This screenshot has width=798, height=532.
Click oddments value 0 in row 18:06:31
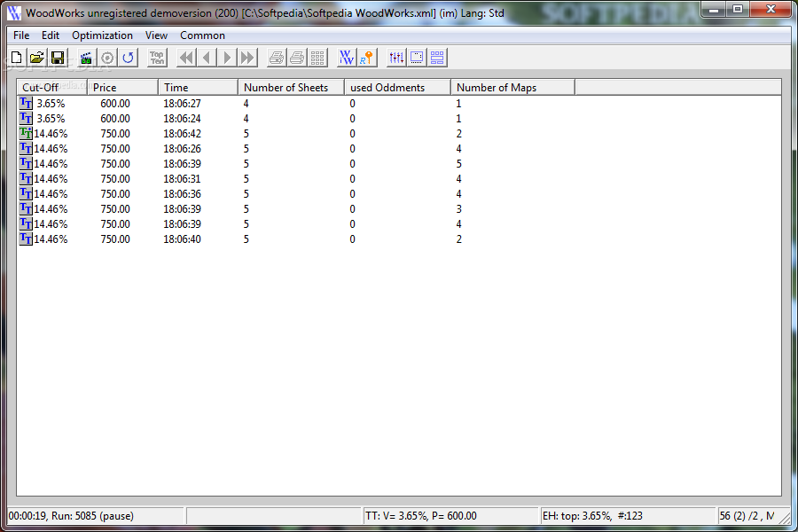tap(352, 179)
